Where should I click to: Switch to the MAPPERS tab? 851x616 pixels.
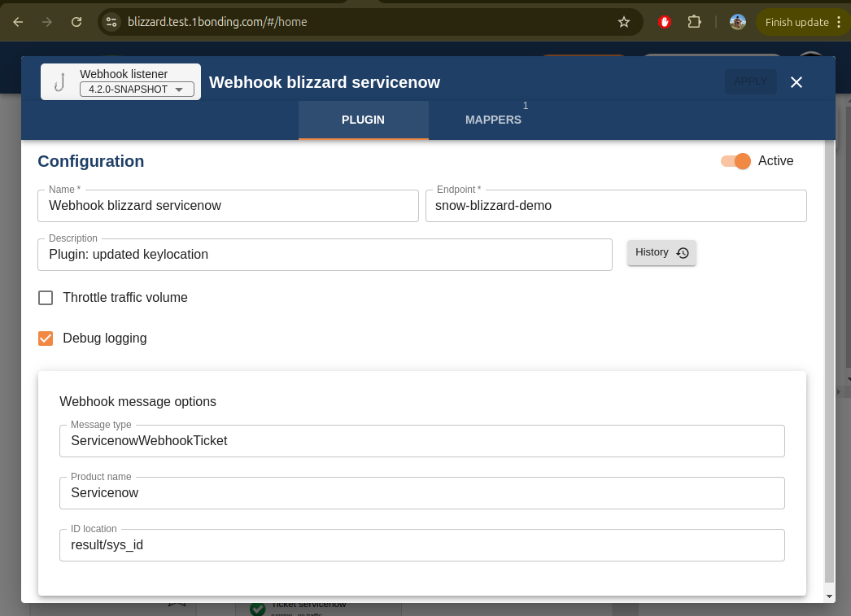click(493, 120)
